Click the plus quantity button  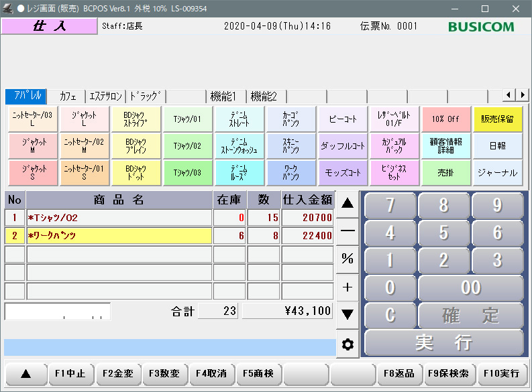click(348, 287)
